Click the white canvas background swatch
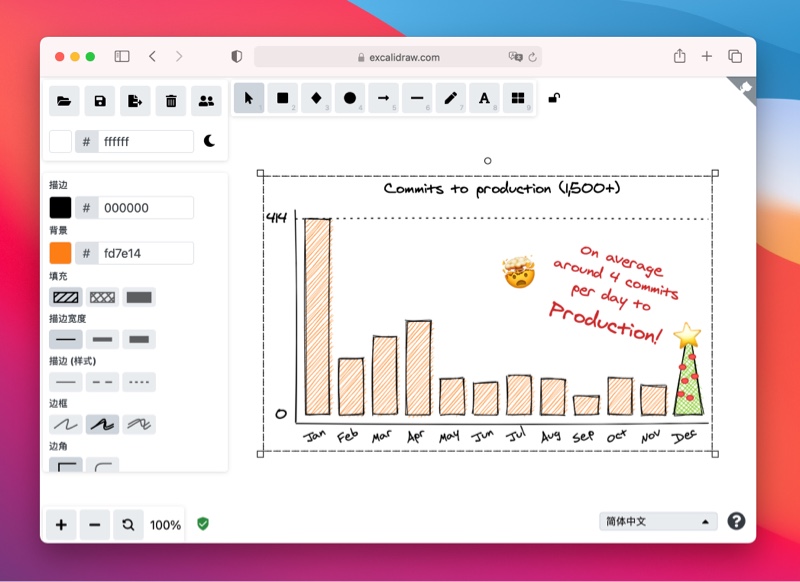 click(x=60, y=141)
